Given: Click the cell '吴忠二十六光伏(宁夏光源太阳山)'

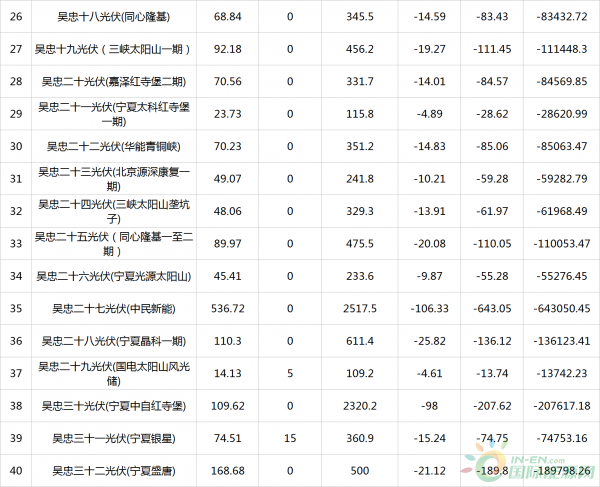Looking at the screenshot, I should 114,276.
